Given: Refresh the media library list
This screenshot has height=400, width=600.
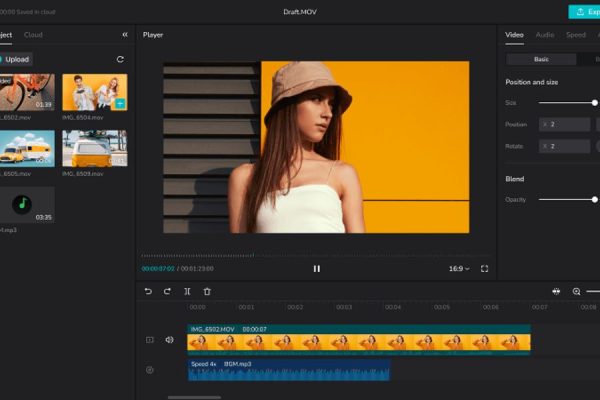Looking at the screenshot, I should click(120, 59).
